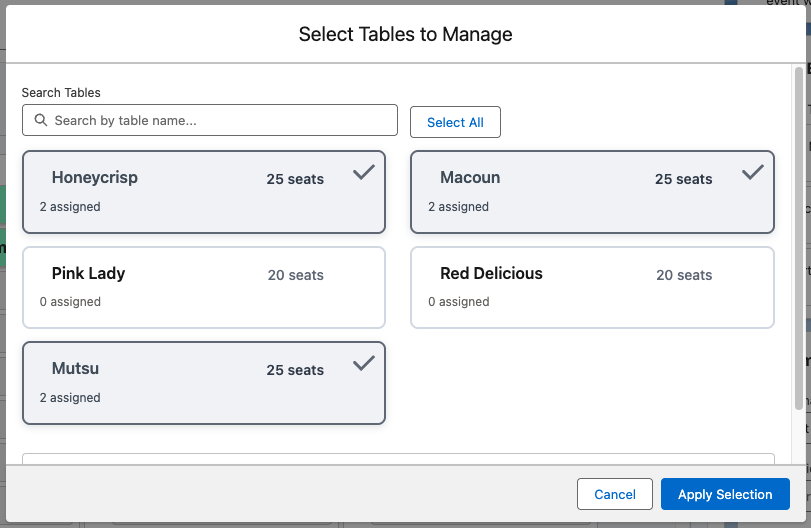Screen dimensions: 811x528
Task: Click the 25 seats label on Mutsu
Action: click(295, 370)
